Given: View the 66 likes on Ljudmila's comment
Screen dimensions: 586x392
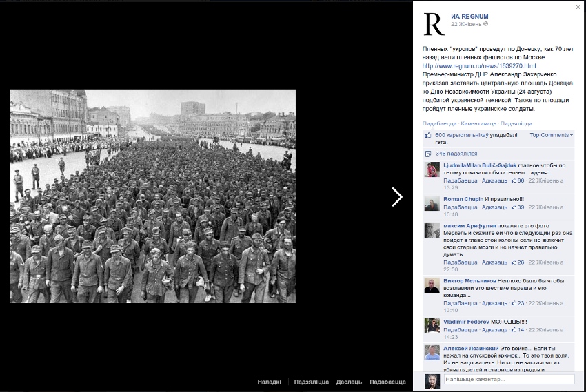Looking at the screenshot, I should (x=517, y=180).
